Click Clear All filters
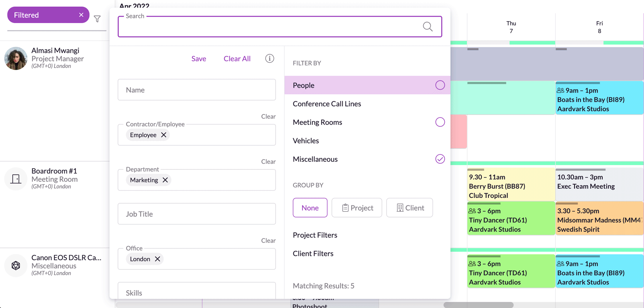The height and width of the screenshot is (308, 644). [237, 59]
